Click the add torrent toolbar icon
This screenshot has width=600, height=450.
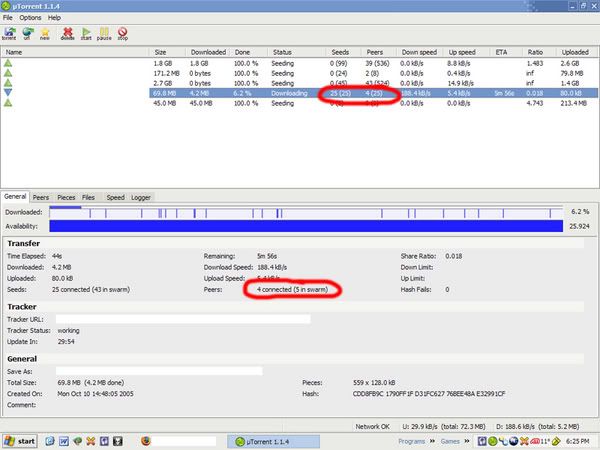pos(9,33)
